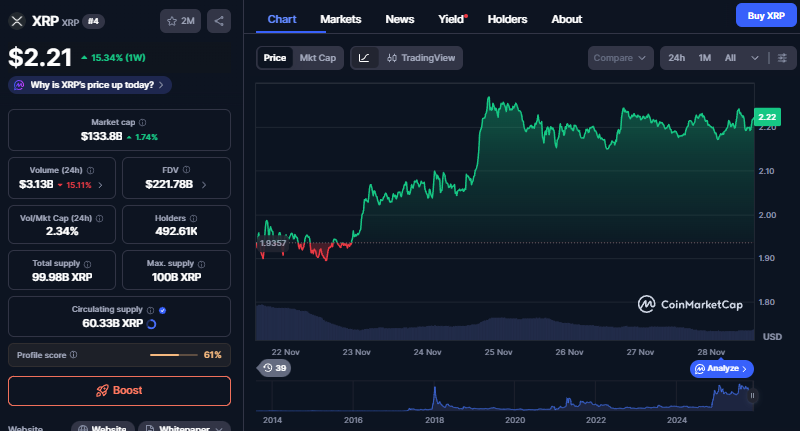Click the info icon beside Volume (24h)
The height and width of the screenshot is (431, 800).
90,170
